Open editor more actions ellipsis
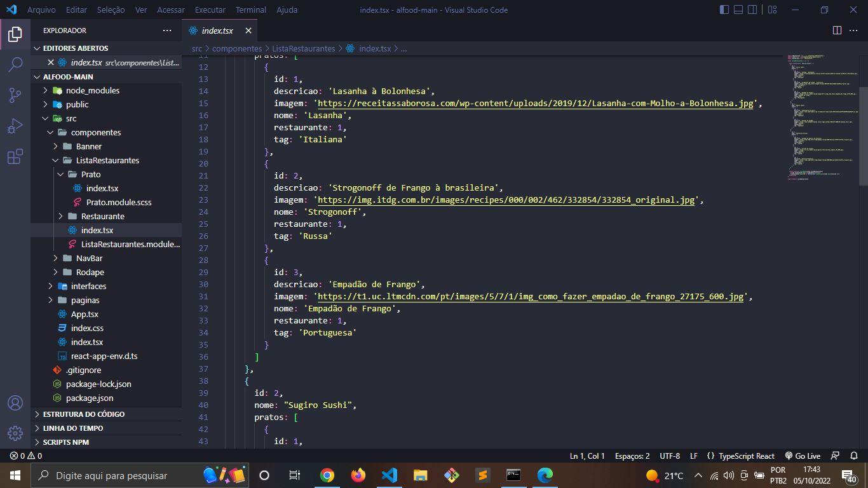Screen dimensions: 868x488 pos(854,30)
